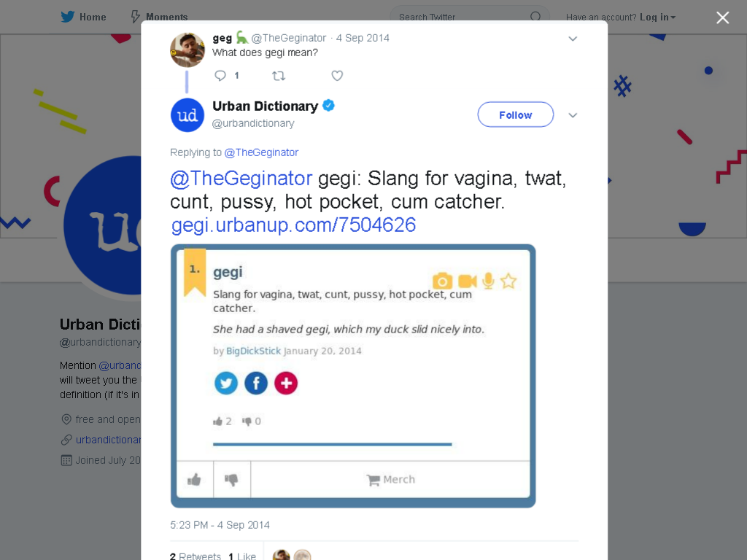
Task: Open the Moments tab
Action: (x=159, y=17)
